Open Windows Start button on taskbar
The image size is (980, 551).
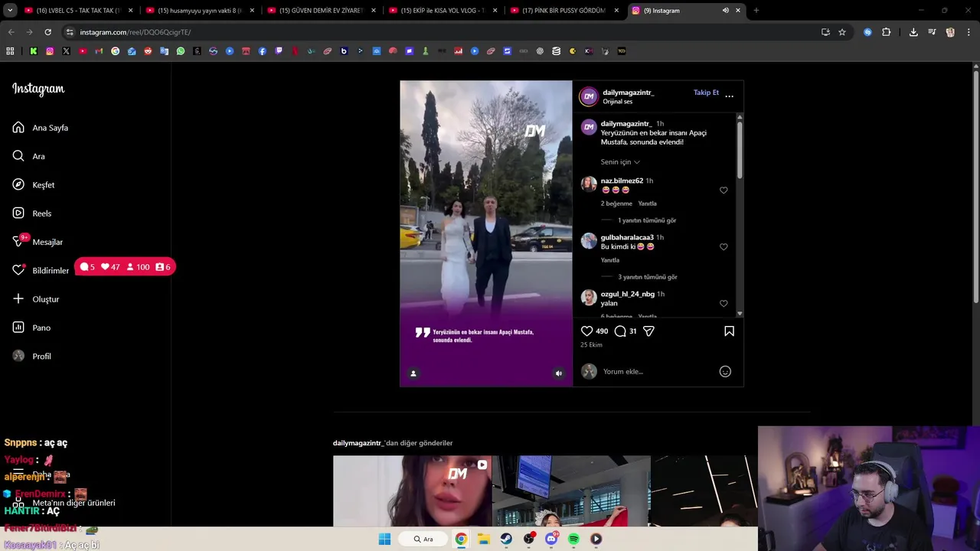(384, 539)
